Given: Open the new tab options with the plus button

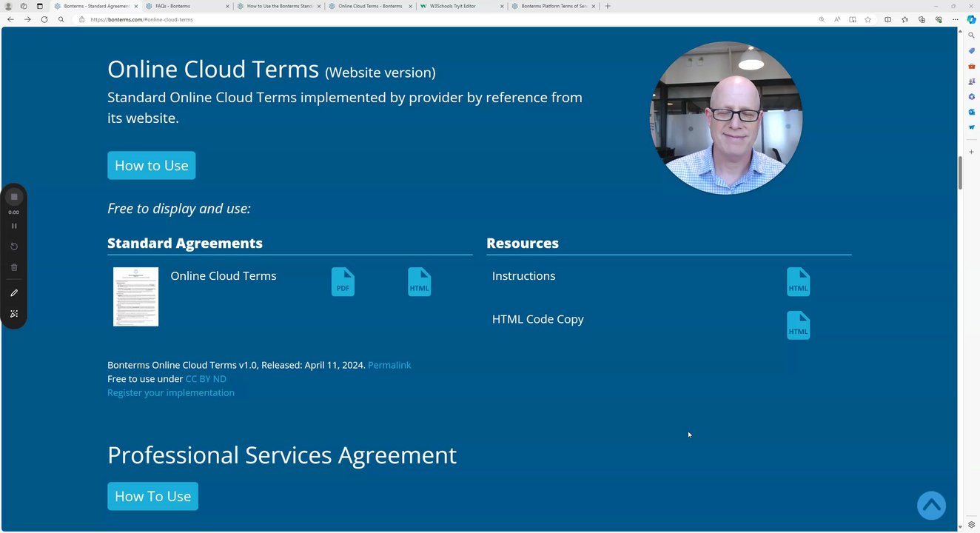Looking at the screenshot, I should click(x=607, y=6).
